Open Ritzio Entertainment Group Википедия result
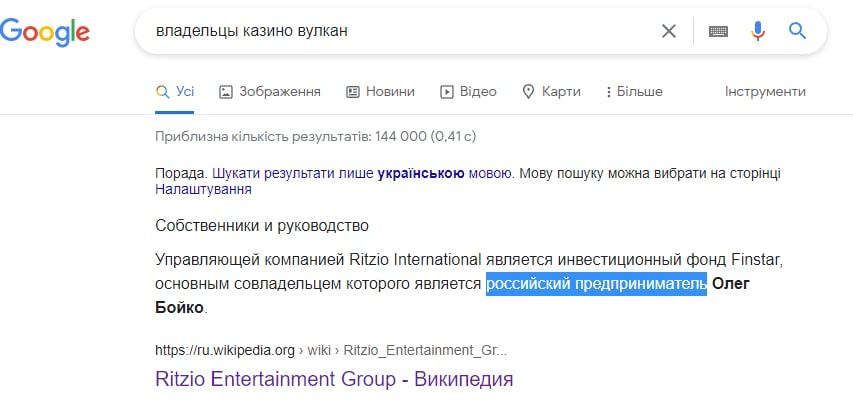Screen dimensions: 853x400 point(334,379)
